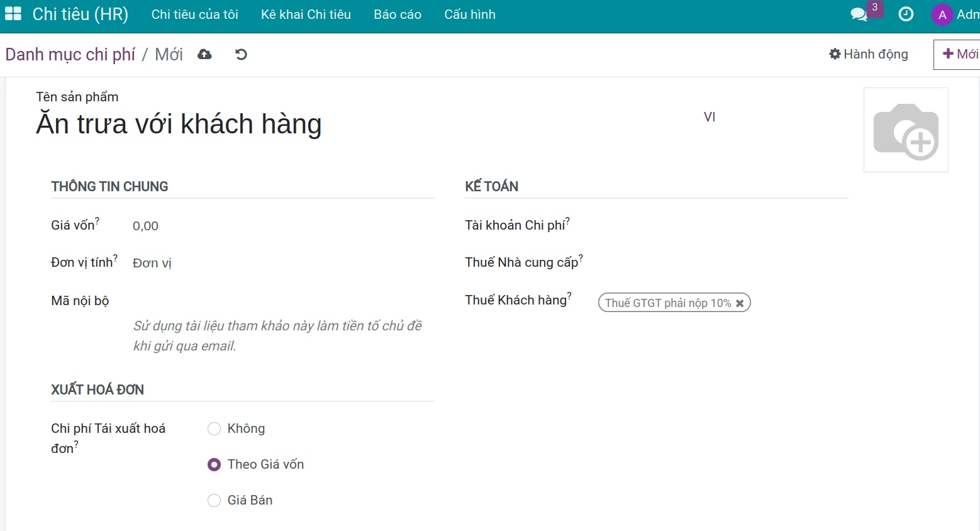Go to Chi tiêu (HR) app home

click(80, 14)
